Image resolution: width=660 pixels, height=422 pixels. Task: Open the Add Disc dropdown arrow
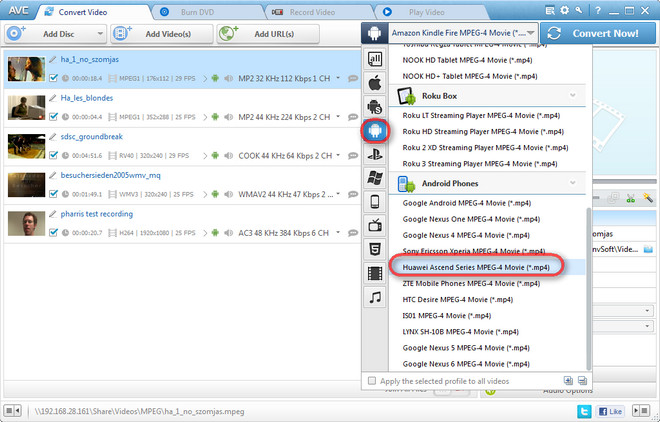pyautogui.click(x=100, y=34)
